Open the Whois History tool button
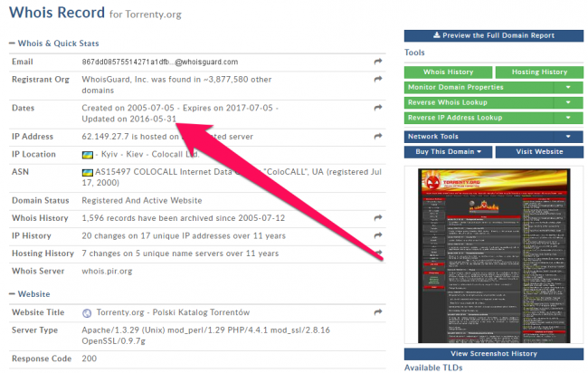This screenshot has height=373, width=588. (x=449, y=72)
